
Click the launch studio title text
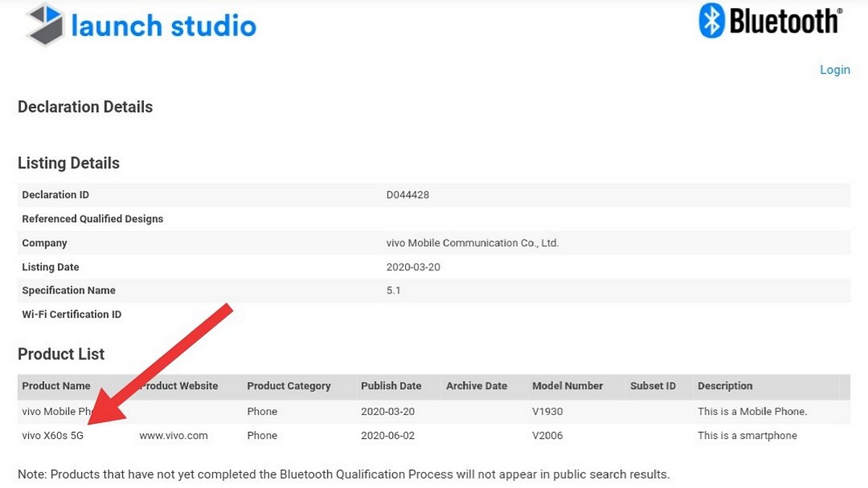coord(163,26)
